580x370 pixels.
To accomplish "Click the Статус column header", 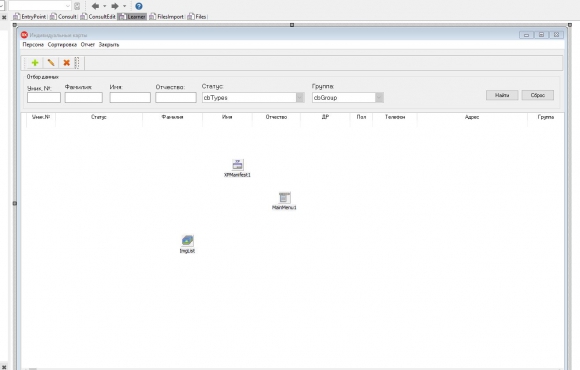I will pyautogui.click(x=99, y=117).
